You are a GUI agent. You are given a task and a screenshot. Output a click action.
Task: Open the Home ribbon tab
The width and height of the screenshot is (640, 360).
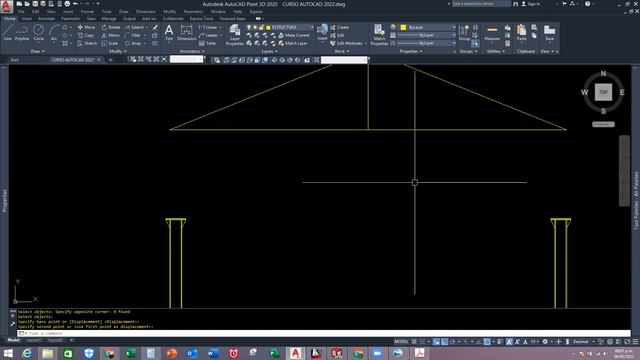tap(9, 19)
